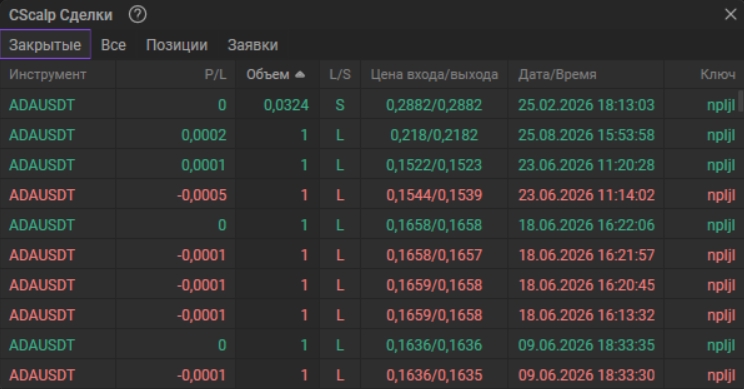Switch to the Все tab
This screenshot has width=744, height=389.
(113, 45)
